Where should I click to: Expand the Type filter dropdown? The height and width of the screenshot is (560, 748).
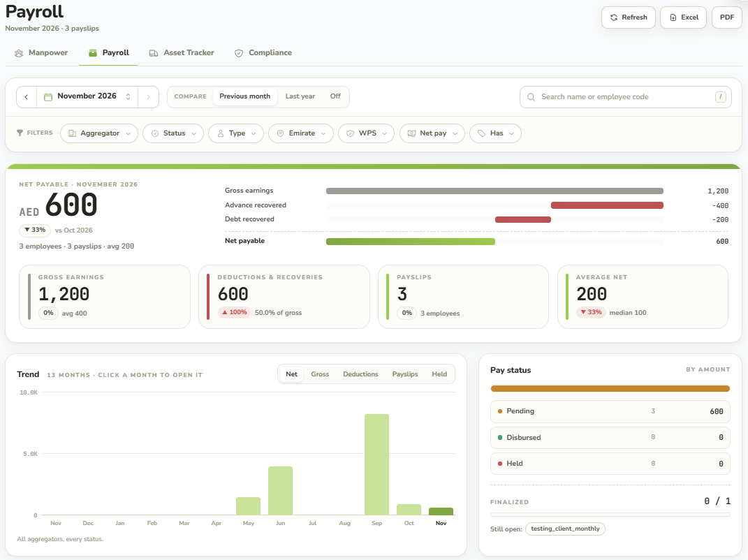[x=236, y=133]
